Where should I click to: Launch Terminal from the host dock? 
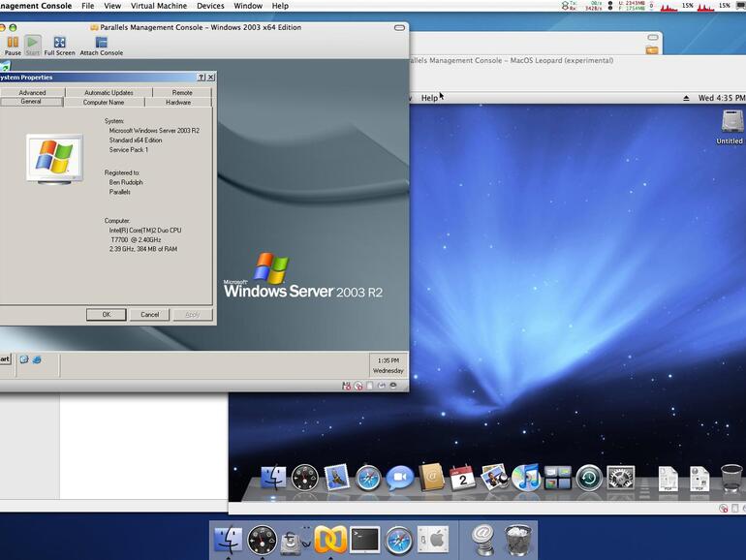(x=364, y=539)
